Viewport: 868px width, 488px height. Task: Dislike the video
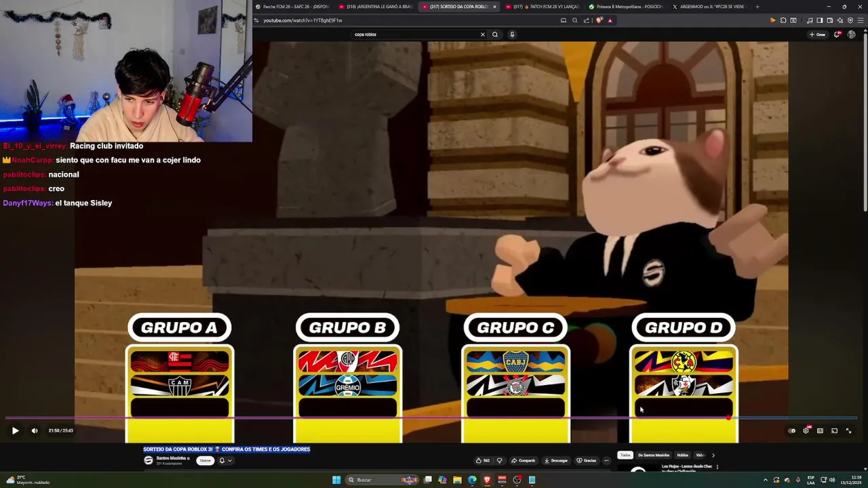point(500,460)
